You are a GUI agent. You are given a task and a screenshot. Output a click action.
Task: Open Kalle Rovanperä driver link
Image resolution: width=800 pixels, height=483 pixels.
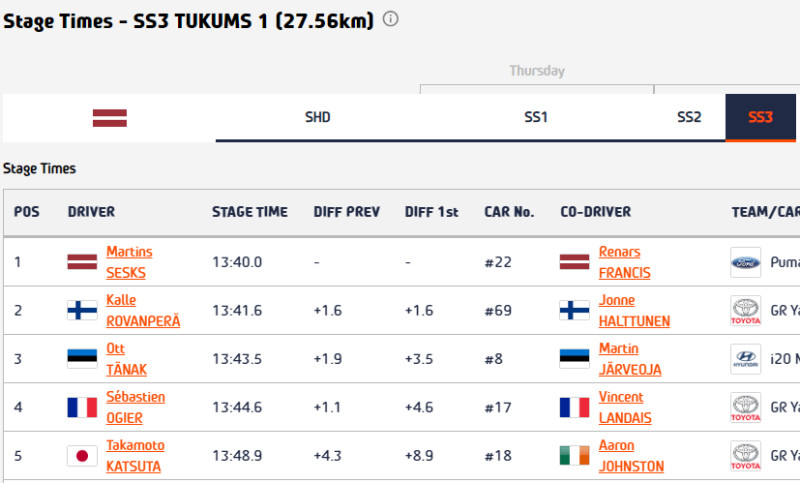pos(143,311)
